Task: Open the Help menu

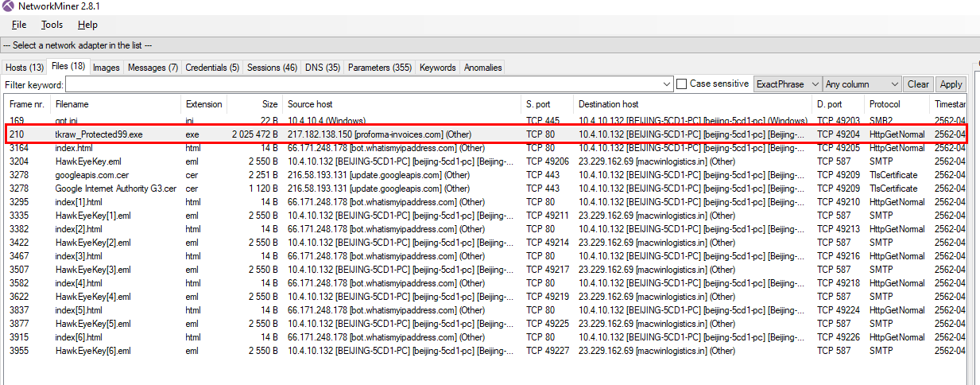Action: tap(87, 25)
